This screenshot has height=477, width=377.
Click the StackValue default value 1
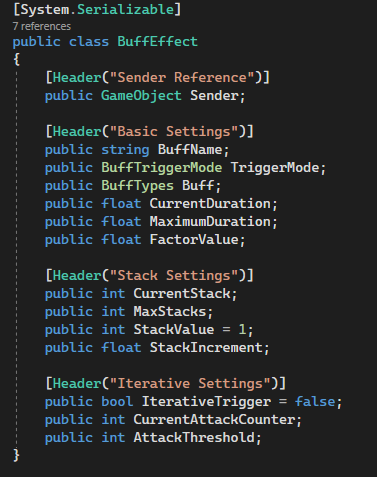[242, 330]
